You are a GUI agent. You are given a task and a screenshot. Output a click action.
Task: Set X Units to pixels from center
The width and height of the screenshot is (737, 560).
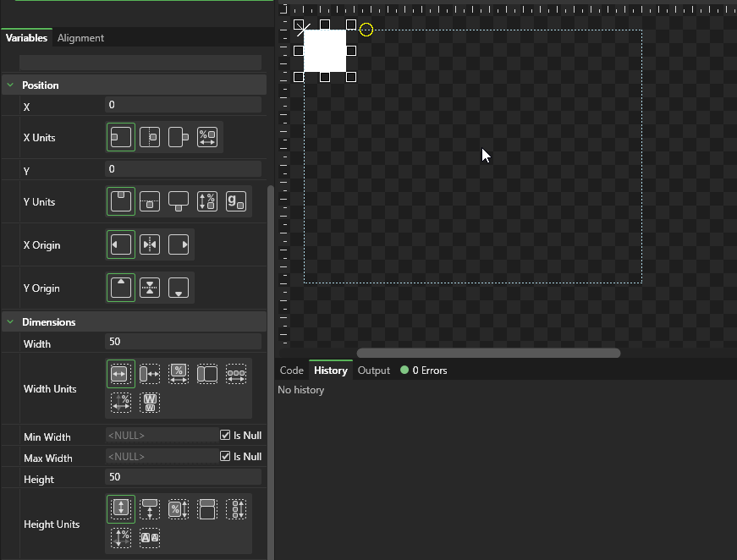150,137
